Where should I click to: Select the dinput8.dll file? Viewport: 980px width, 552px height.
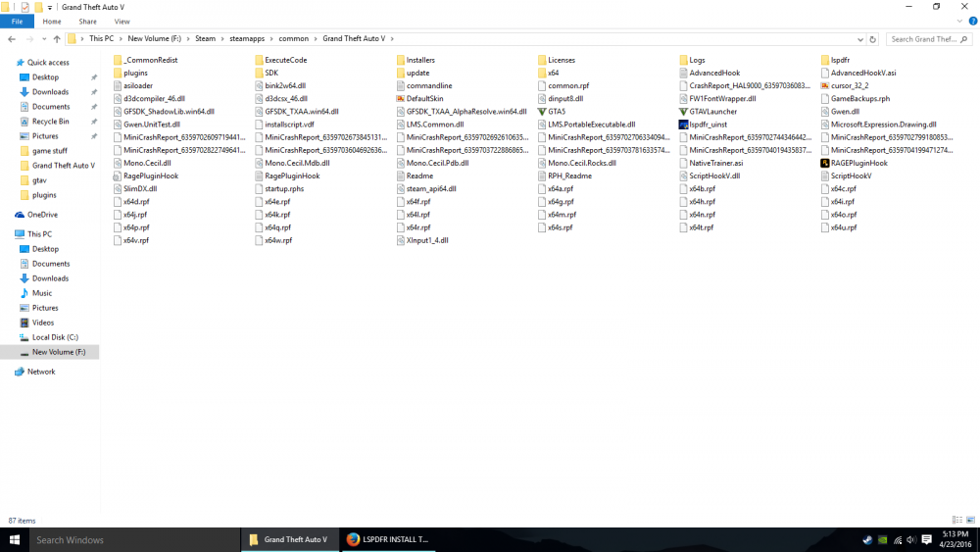coord(561,99)
